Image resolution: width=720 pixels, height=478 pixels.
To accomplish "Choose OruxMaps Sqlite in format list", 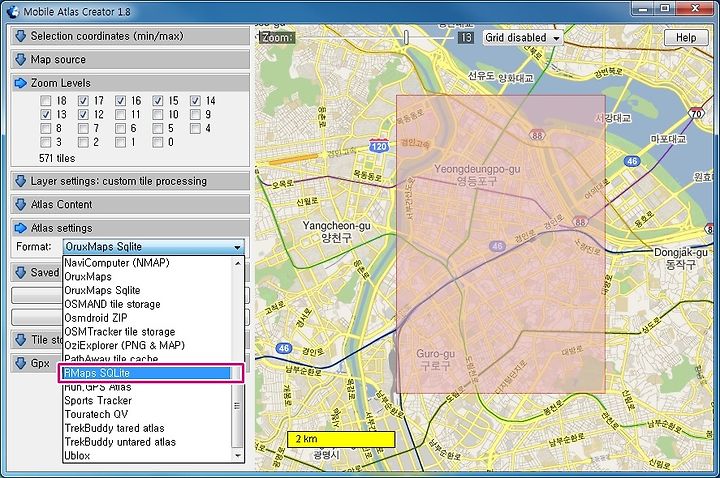I will (x=147, y=291).
